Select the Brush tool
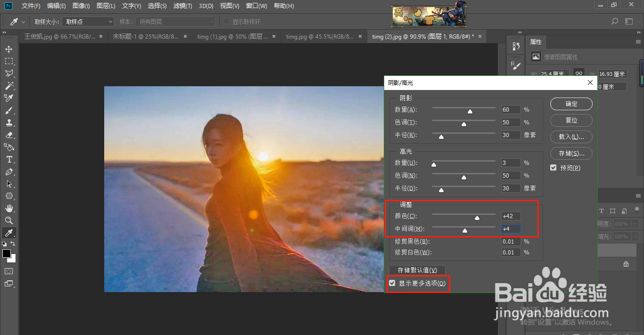The image size is (644, 335). tap(9, 110)
